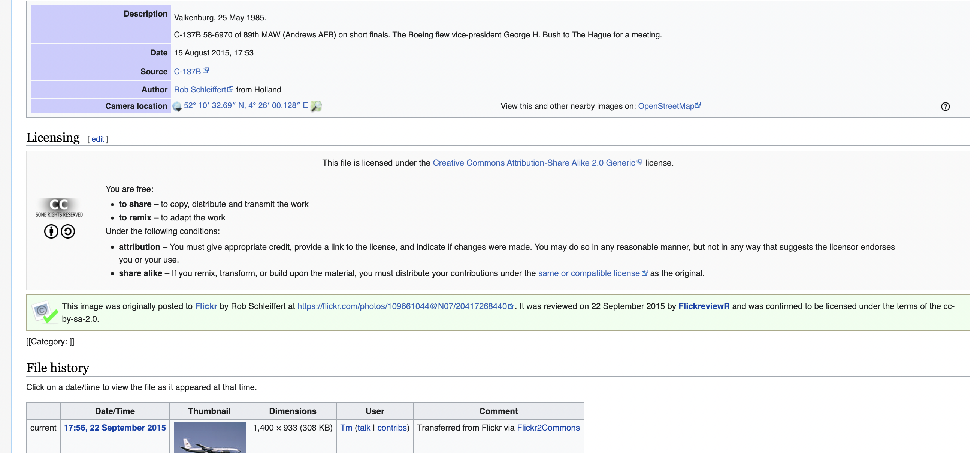Click the aircraft thumbnail in file history
The height and width of the screenshot is (453, 980).
pyautogui.click(x=209, y=437)
